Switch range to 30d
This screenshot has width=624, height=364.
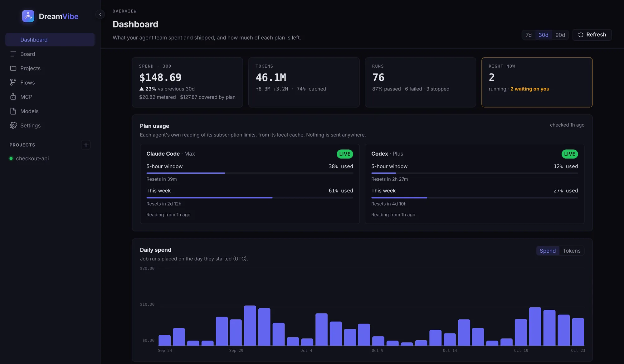pyautogui.click(x=543, y=35)
